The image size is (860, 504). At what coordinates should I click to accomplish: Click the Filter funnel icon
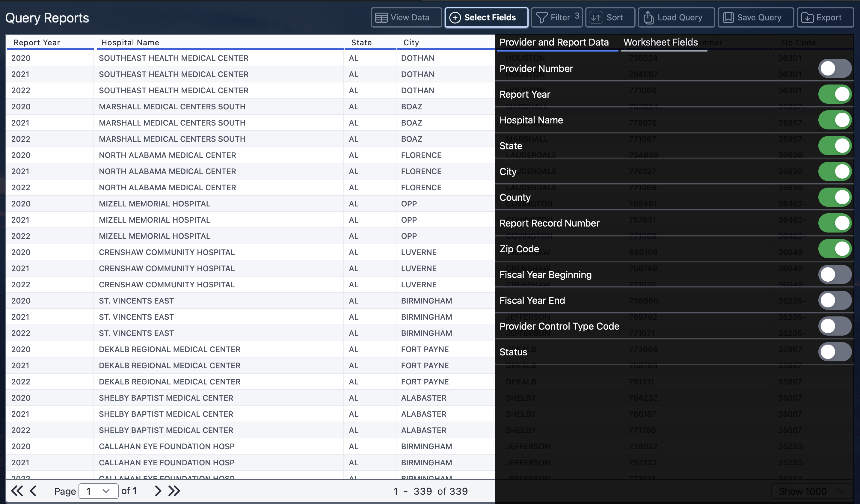pos(541,18)
